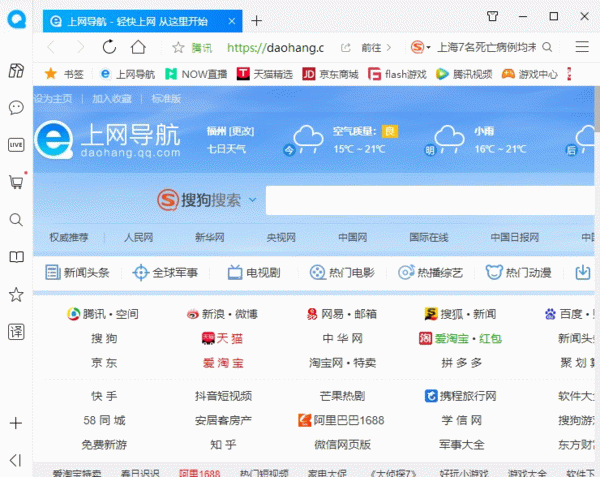600x477 pixels.
Task: Open the sidebar translate icon
Action: (16, 332)
